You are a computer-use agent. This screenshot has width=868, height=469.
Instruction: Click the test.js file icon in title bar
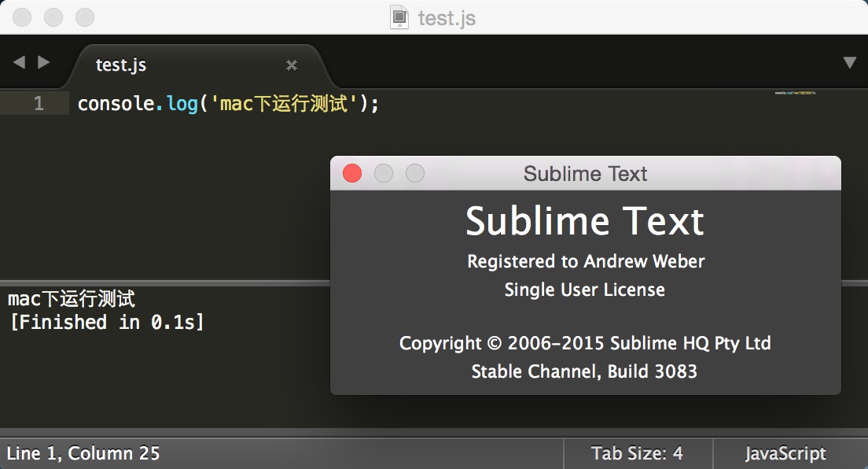point(399,17)
